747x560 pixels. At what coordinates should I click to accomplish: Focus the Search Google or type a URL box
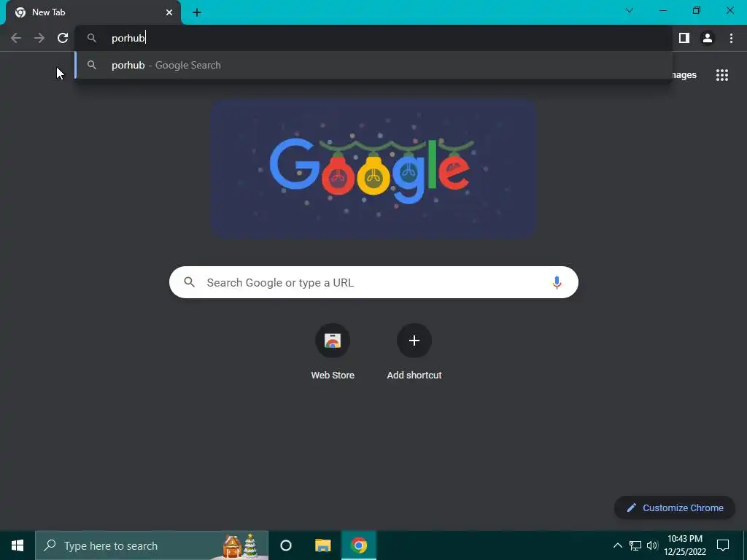pyautogui.click(x=373, y=282)
